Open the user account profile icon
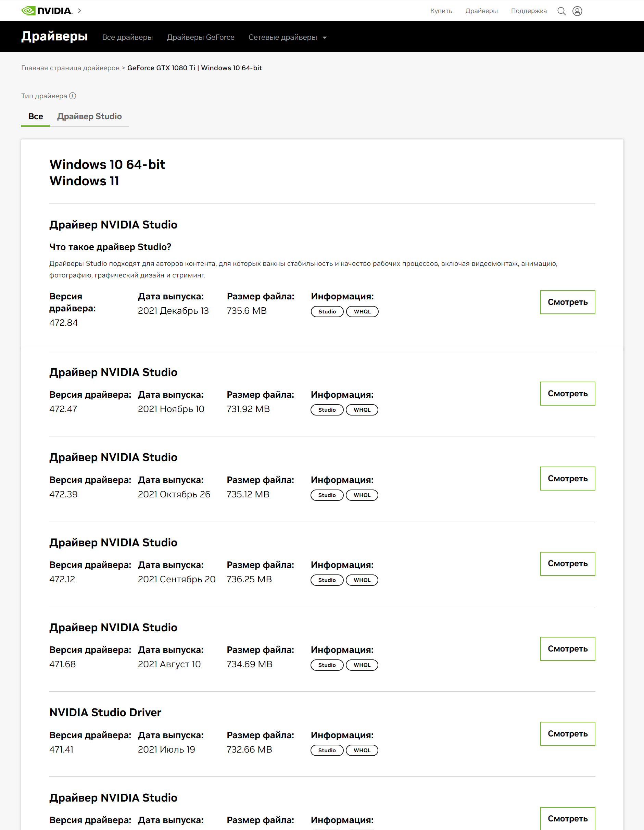The width and height of the screenshot is (644, 830). tap(577, 11)
